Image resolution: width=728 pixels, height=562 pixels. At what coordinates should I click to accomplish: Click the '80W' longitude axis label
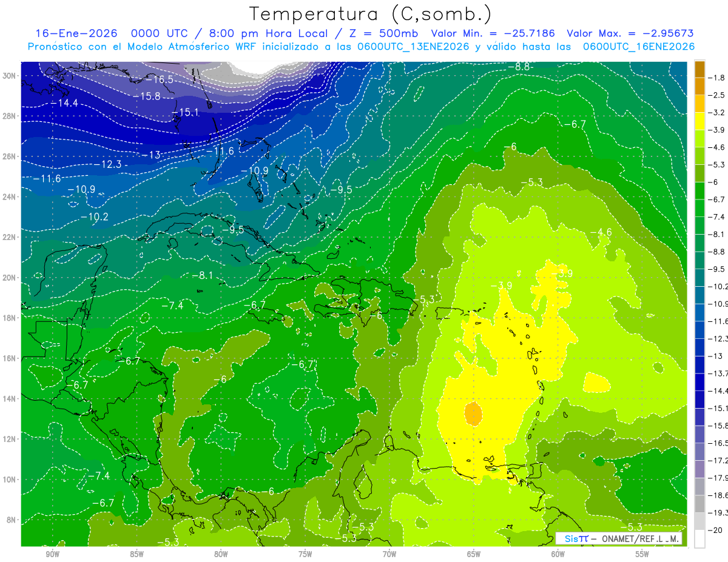coord(221,554)
